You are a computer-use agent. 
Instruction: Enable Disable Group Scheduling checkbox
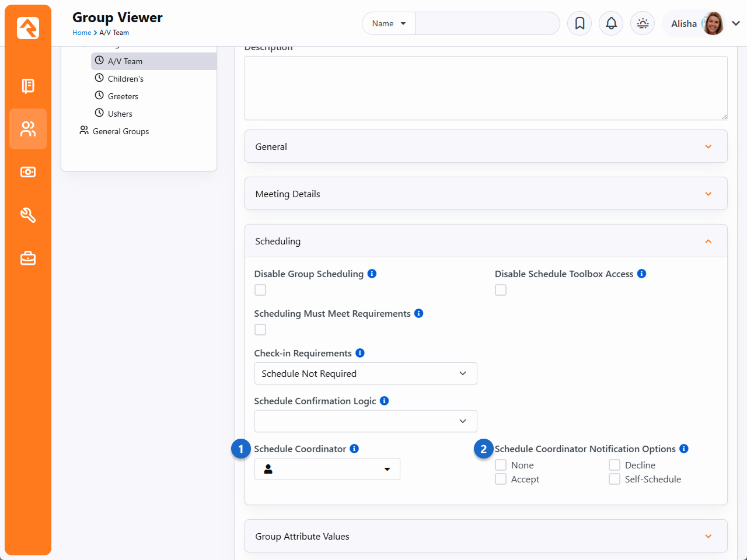pos(260,290)
